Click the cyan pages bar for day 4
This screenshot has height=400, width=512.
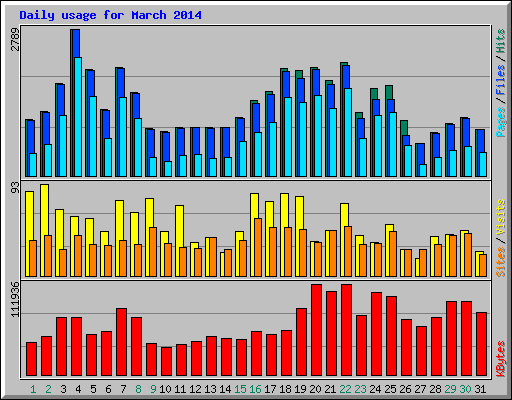78,117
